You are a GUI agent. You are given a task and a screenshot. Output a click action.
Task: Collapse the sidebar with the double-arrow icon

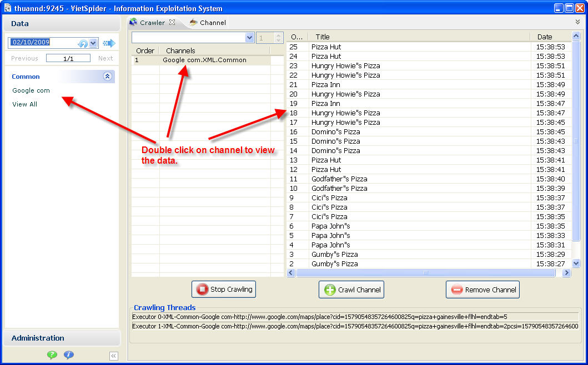114,356
